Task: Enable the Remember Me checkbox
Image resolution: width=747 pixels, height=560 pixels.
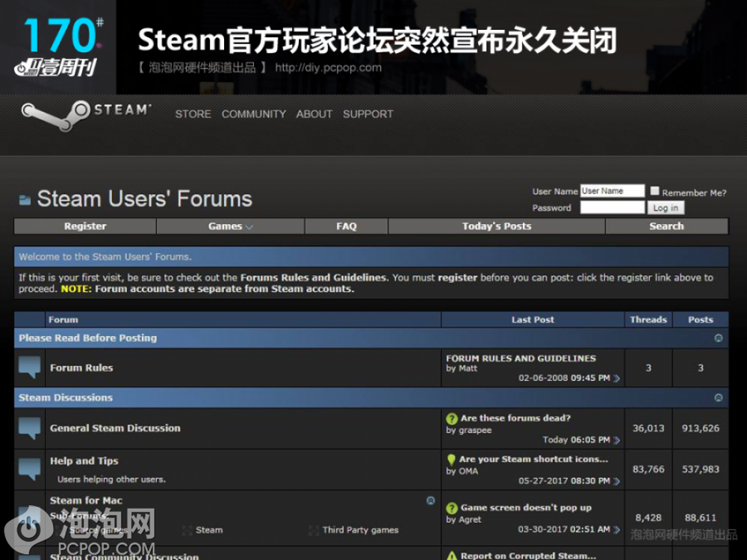Action: (x=655, y=191)
